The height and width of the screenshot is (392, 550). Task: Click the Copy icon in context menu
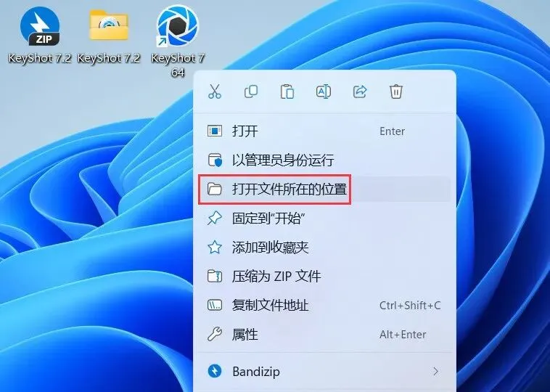(x=251, y=91)
